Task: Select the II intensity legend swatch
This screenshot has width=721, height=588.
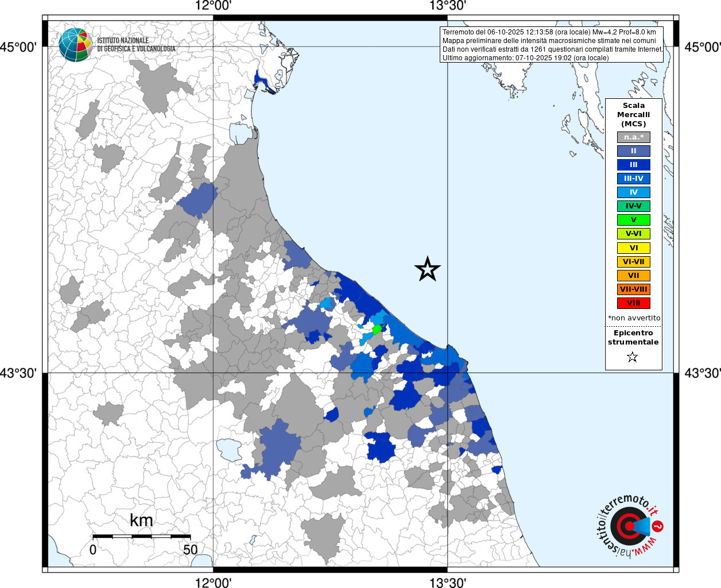Action: click(633, 151)
